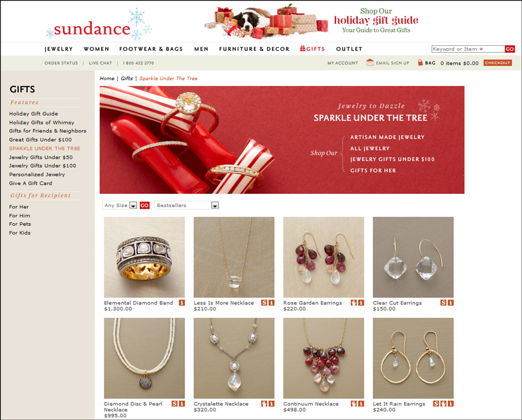This screenshot has width=522, height=420.
Task: Open the Jewelry menu in navigation bar
Action: (x=59, y=49)
